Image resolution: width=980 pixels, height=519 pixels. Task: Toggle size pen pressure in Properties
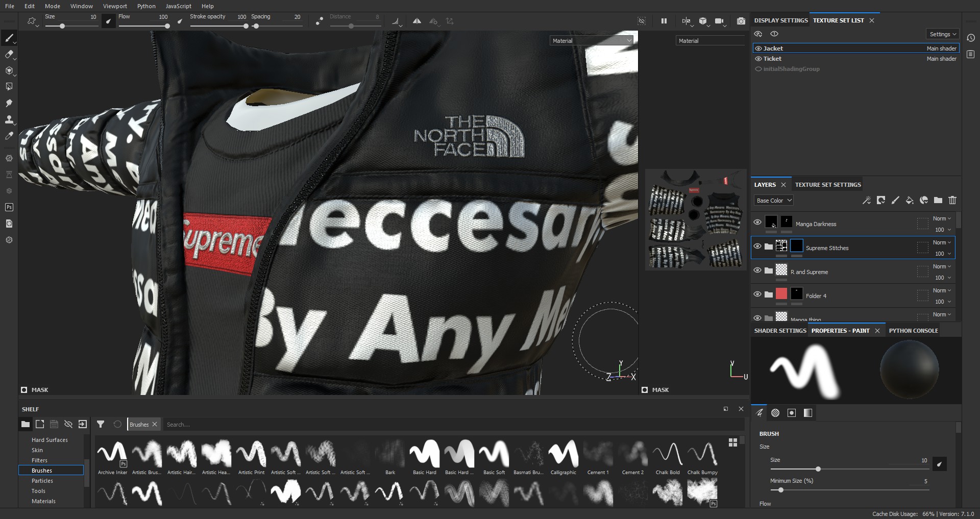940,464
